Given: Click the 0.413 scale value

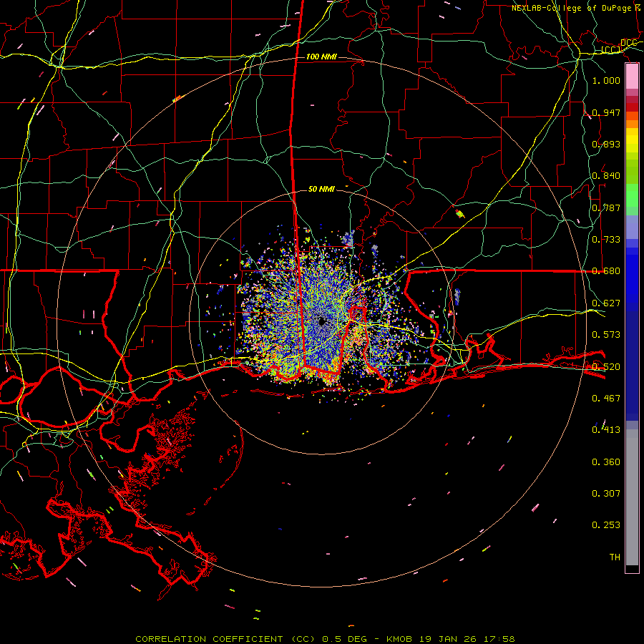Looking at the screenshot, I should click(x=606, y=430).
